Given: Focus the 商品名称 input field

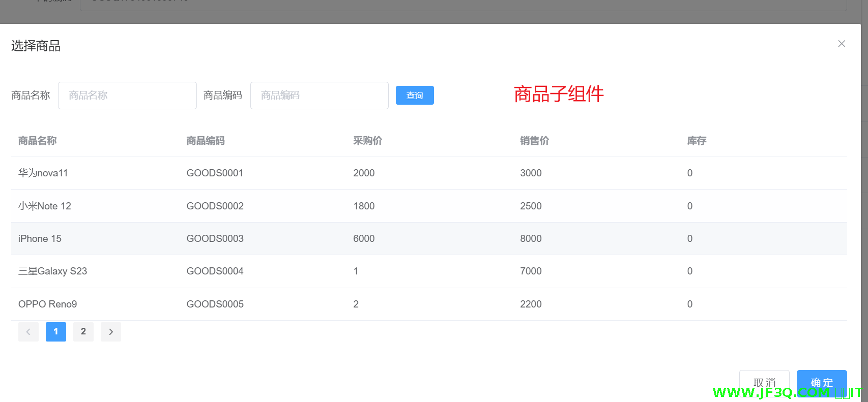Looking at the screenshot, I should tap(127, 96).
